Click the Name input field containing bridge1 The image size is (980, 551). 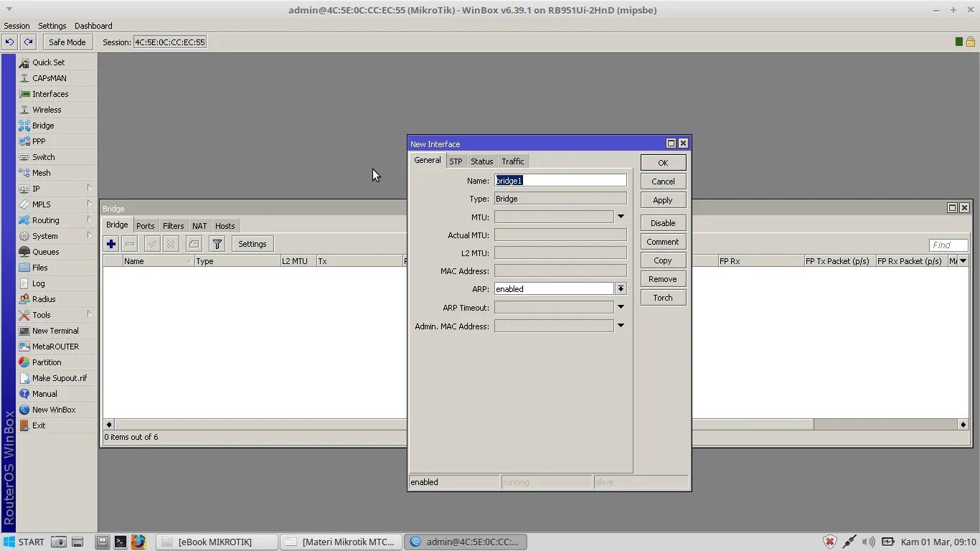tap(560, 181)
